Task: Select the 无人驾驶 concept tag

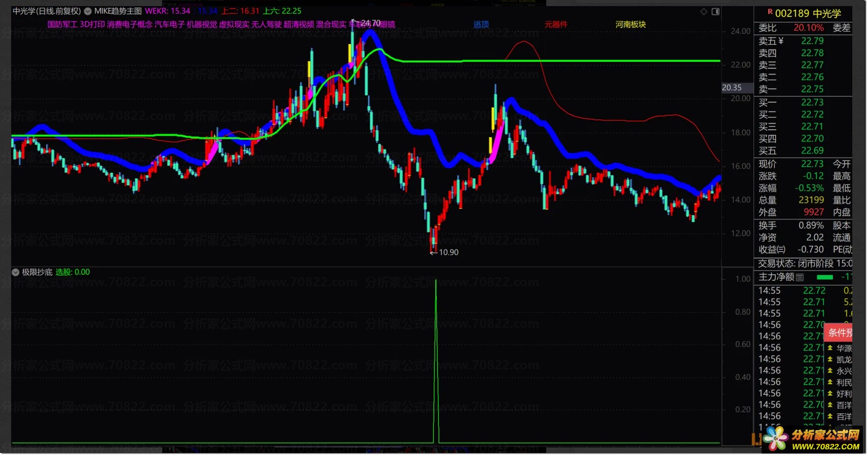Action: pyautogui.click(x=267, y=24)
